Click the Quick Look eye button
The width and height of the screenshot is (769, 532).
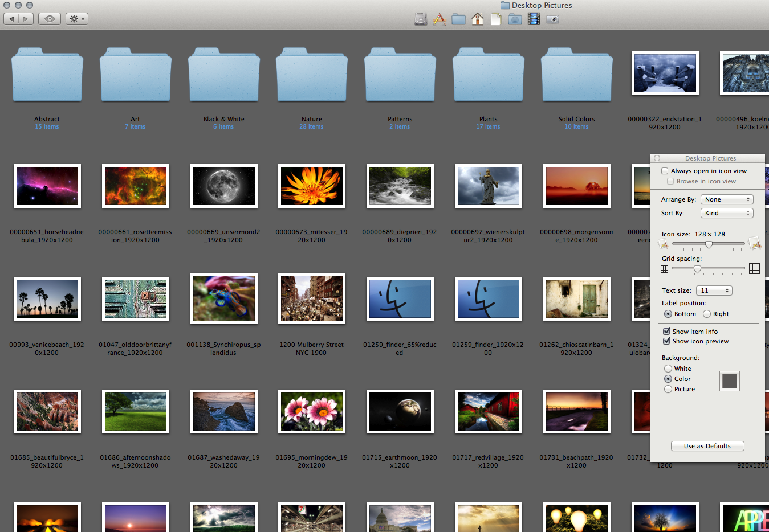tap(50, 19)
